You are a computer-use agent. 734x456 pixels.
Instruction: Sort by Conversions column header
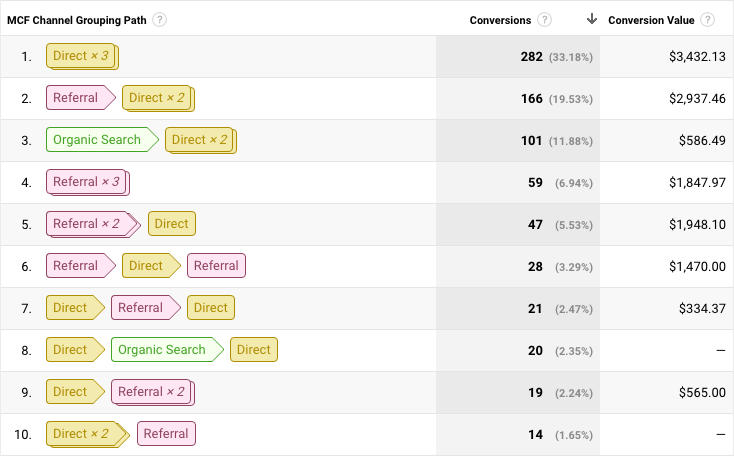(x=502, y=20)
